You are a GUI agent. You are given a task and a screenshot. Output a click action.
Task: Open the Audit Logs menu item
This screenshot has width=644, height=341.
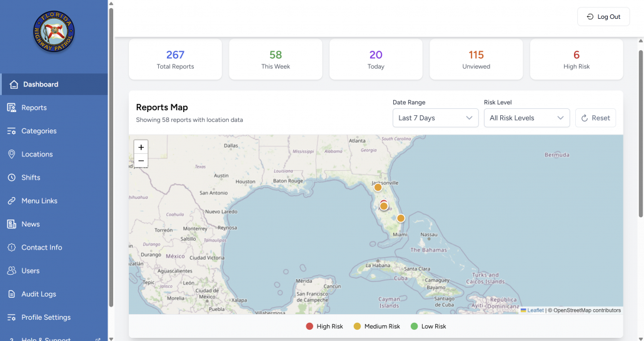pos(39,294)
